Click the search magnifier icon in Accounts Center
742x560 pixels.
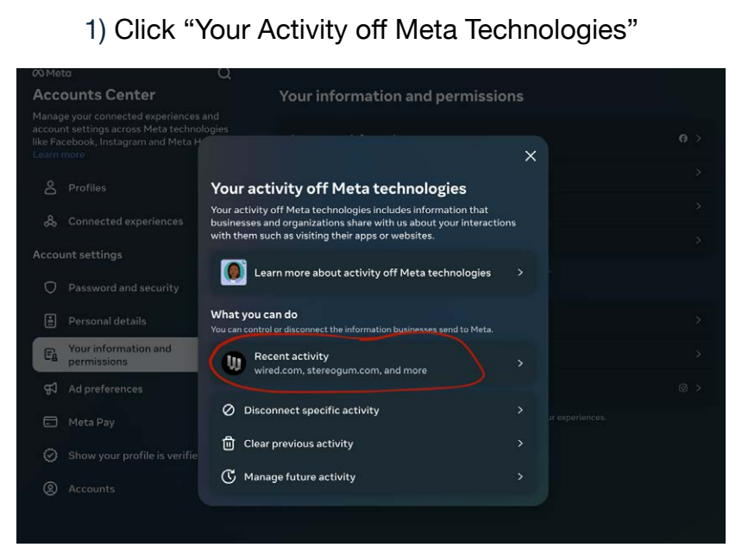[224, 73]
